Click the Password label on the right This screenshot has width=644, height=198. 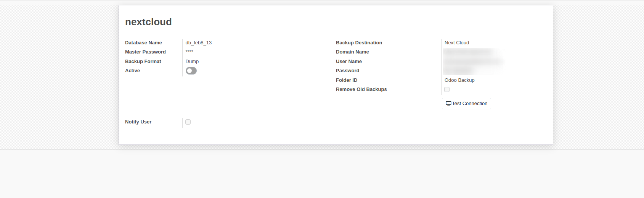click(x=347, y=71)
